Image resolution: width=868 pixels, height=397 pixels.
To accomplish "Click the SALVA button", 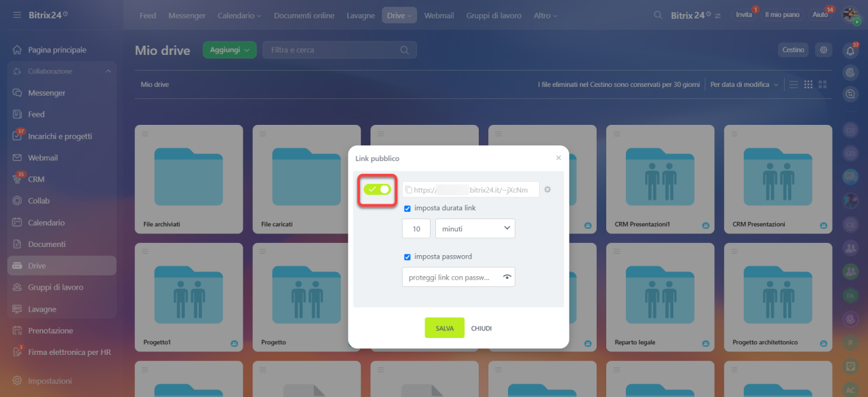I will 445,328.
